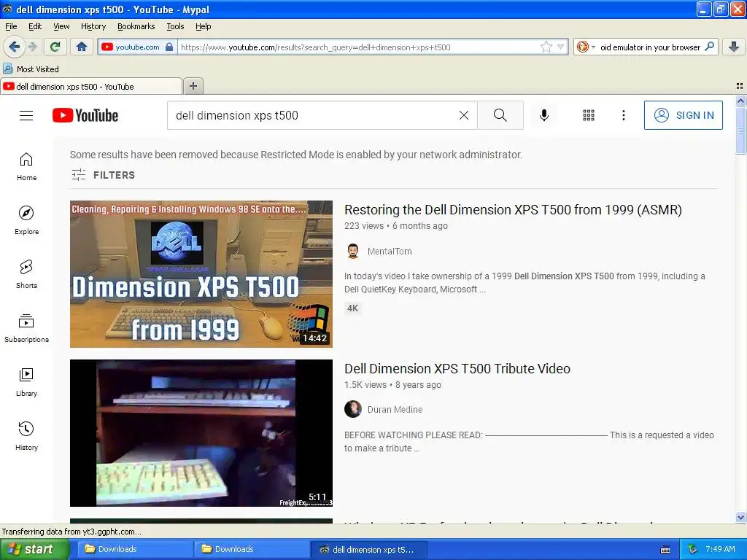Click the 4K badge under first result

tap(353, 308)
